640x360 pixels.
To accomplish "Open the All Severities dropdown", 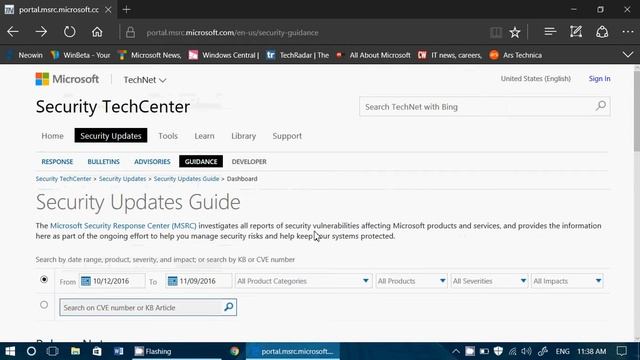I will [x=489, y=281].
